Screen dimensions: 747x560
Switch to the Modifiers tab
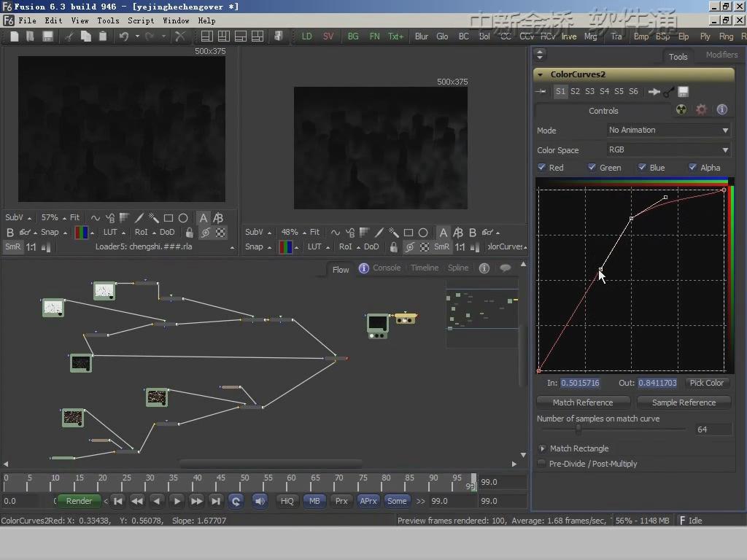pos(721,55)
